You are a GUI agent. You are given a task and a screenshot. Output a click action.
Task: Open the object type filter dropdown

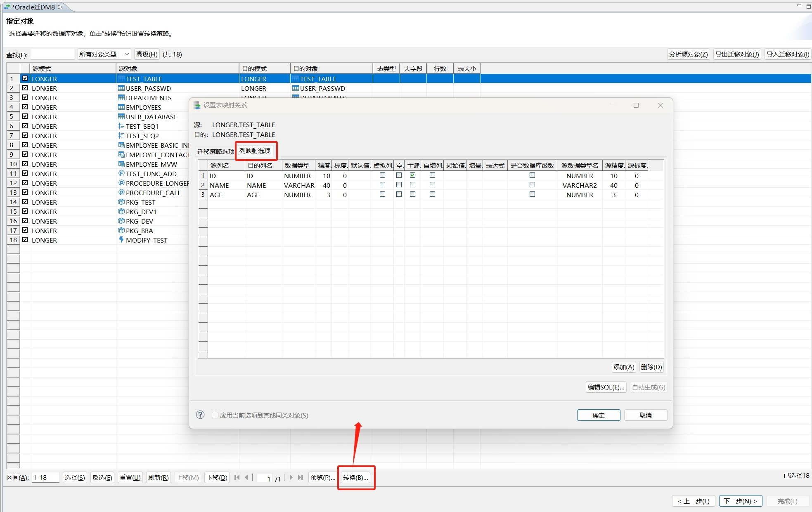(x=105, y=54)
